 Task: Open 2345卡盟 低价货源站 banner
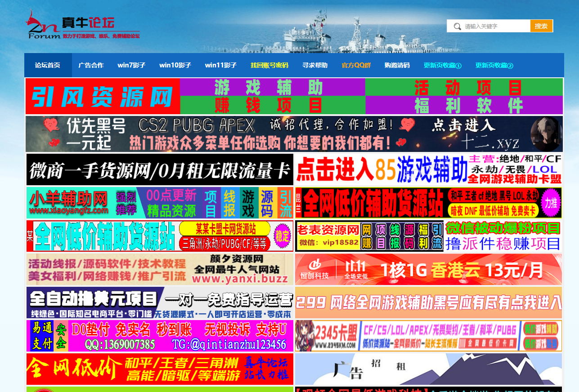428,336
